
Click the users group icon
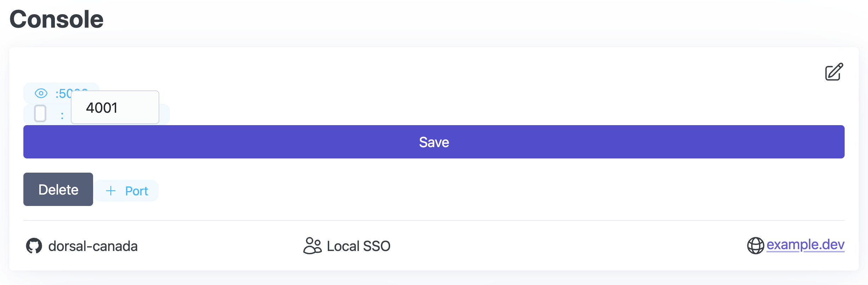click(312, 246)
